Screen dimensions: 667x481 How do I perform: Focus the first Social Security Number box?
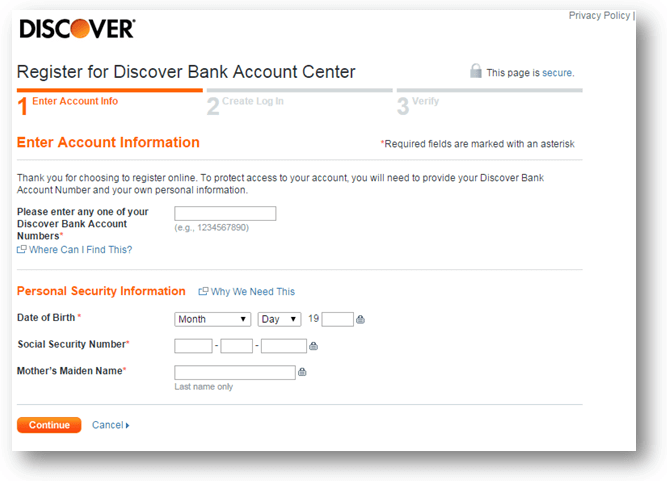pyautogui.click(x=193, y=346)
